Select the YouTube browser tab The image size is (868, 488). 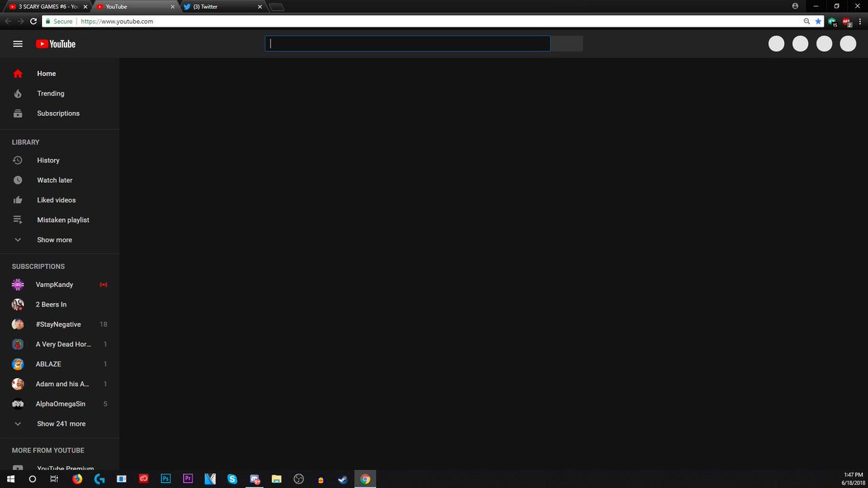tap(134, 7)
